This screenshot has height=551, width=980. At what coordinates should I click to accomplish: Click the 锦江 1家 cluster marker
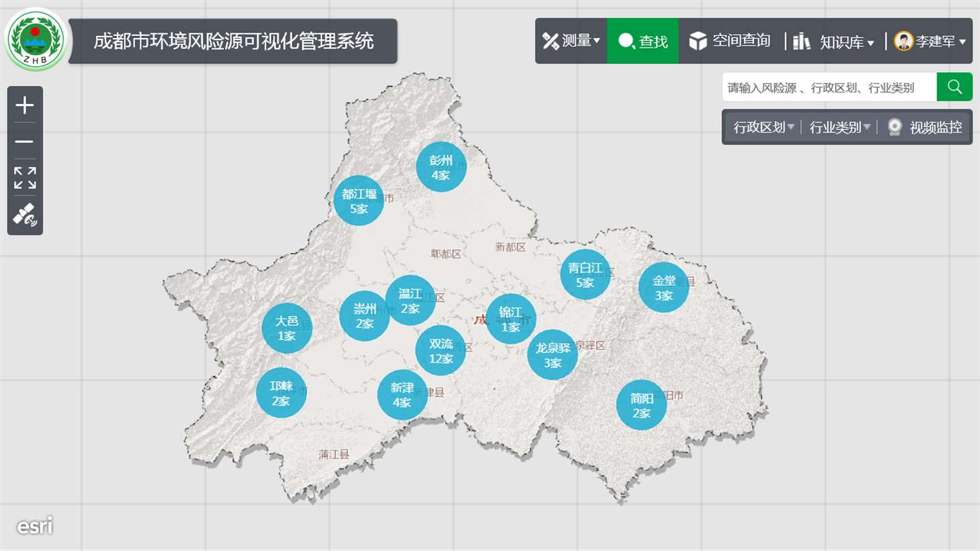[511, 319]
